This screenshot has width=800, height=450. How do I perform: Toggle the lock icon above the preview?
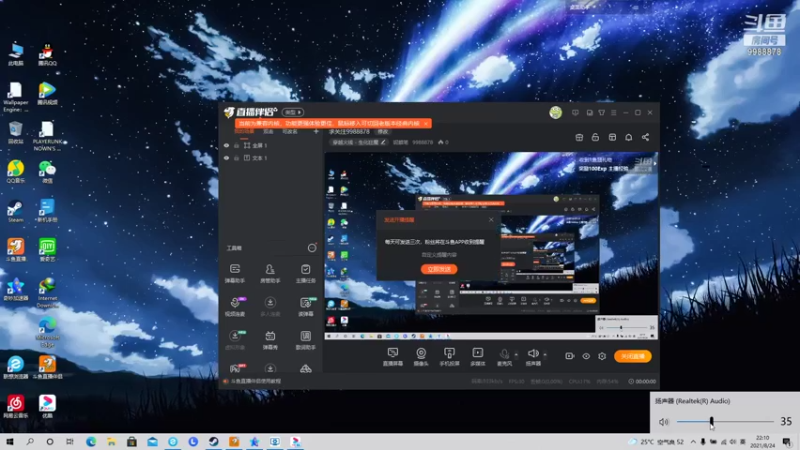point(595,137)
